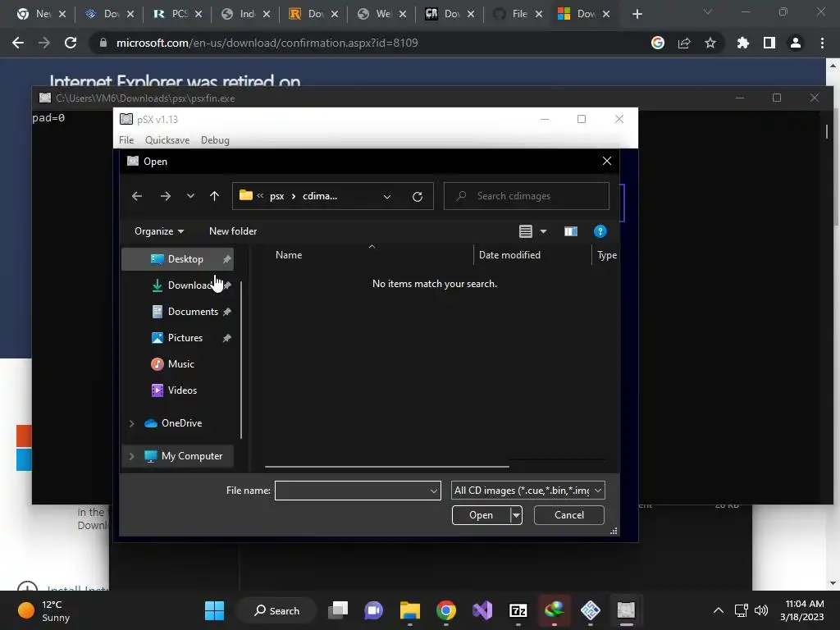Image resolution: width=840 pixels, height=630 pixels.
Task: Open recent locations chevron in dialog
Action: point(190,196)
